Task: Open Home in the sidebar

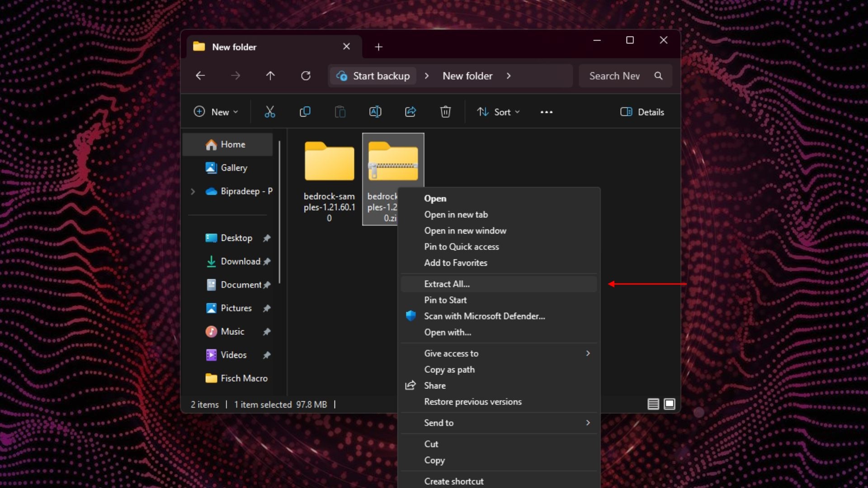Action: pos(227,145)
